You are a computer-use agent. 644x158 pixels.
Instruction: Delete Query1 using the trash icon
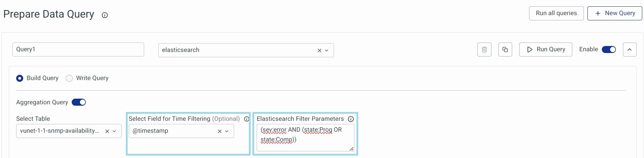[484, 50]
